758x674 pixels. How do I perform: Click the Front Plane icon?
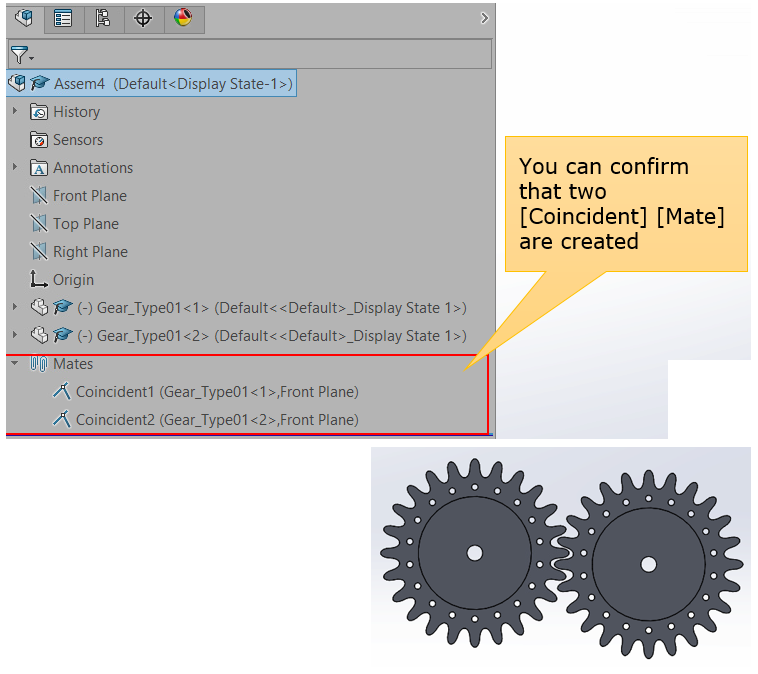(x=39, y=196)
